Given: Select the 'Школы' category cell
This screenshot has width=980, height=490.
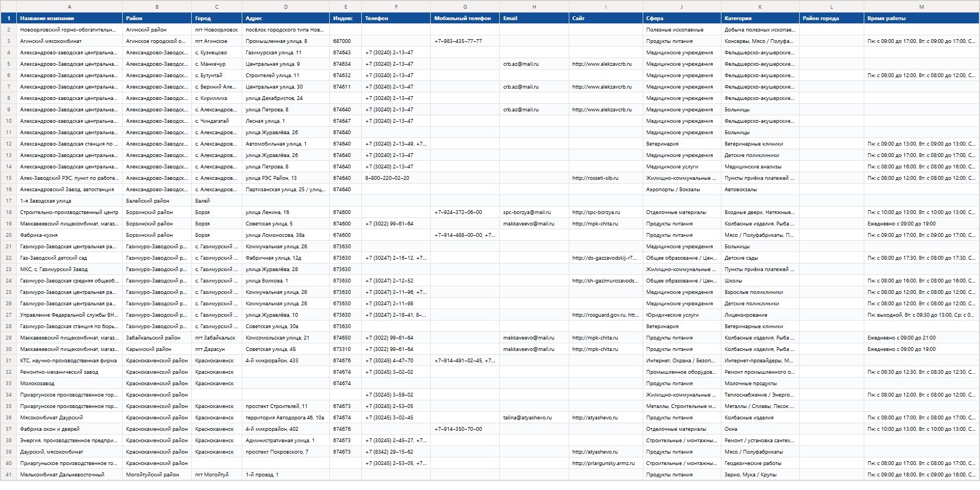Looking at the screenshot, I should (760, 281).
